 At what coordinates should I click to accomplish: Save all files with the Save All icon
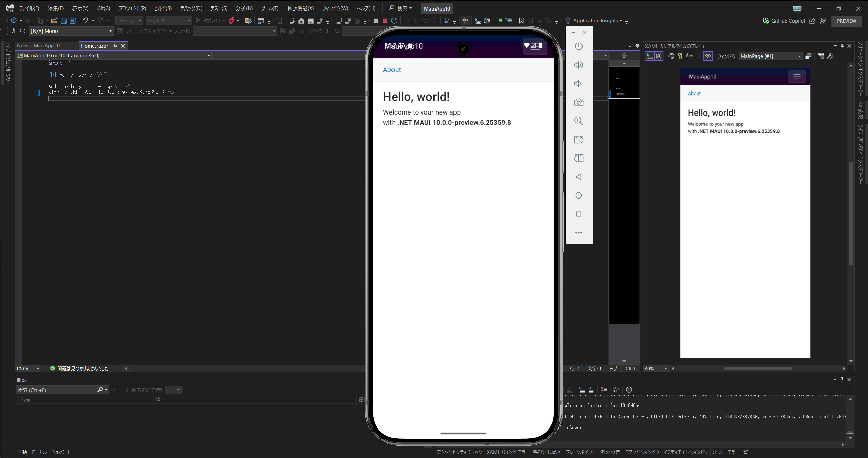(x=73, y=21)
